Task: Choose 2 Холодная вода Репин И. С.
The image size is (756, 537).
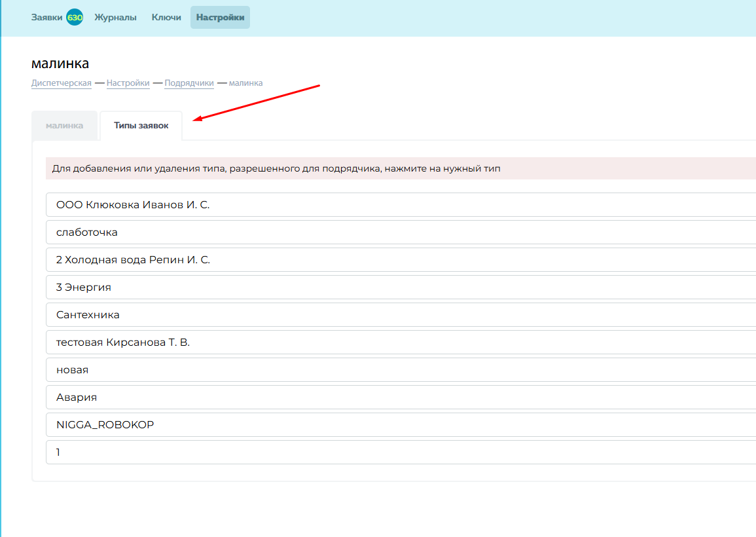Action: pos(399,260)
